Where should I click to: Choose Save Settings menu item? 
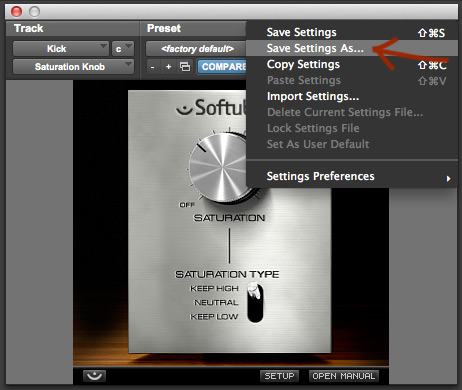(x=352, y=32)
